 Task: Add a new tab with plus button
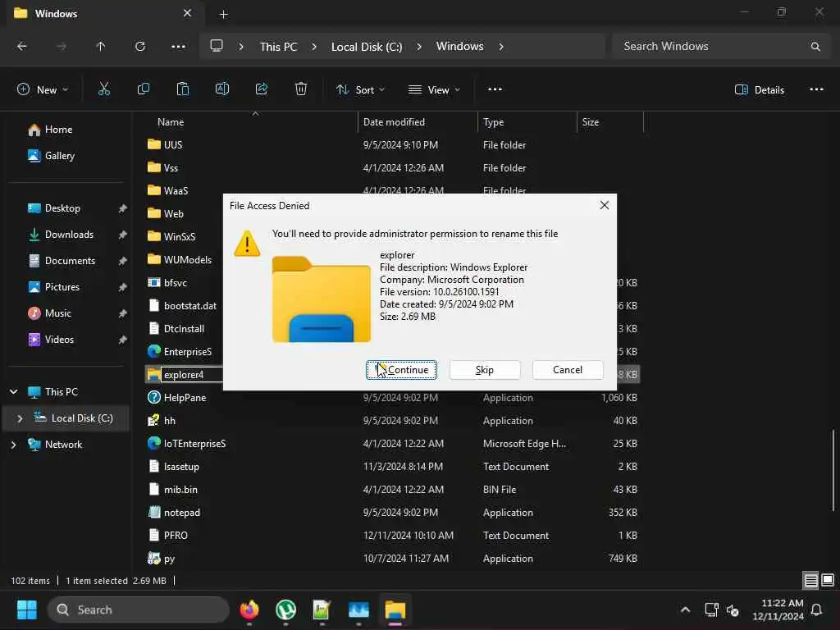pyautogui.click(x=223, y=15)
